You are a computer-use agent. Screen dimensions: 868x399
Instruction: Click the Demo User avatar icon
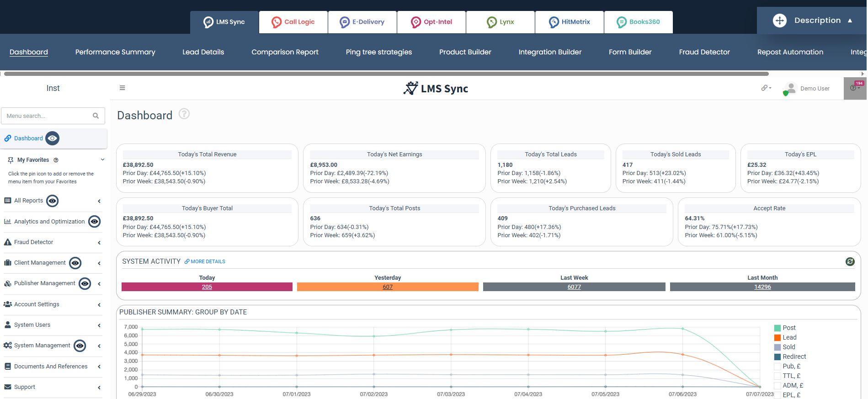point(791,88)
